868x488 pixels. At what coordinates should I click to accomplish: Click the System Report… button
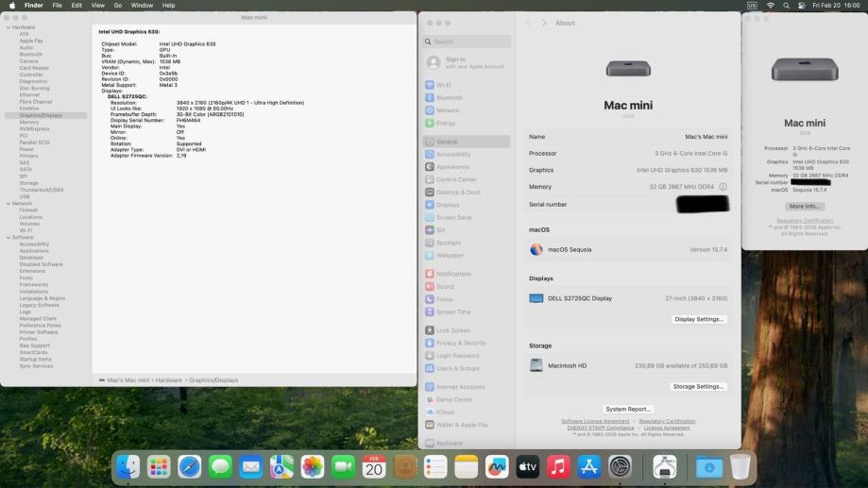click(628, 409)
